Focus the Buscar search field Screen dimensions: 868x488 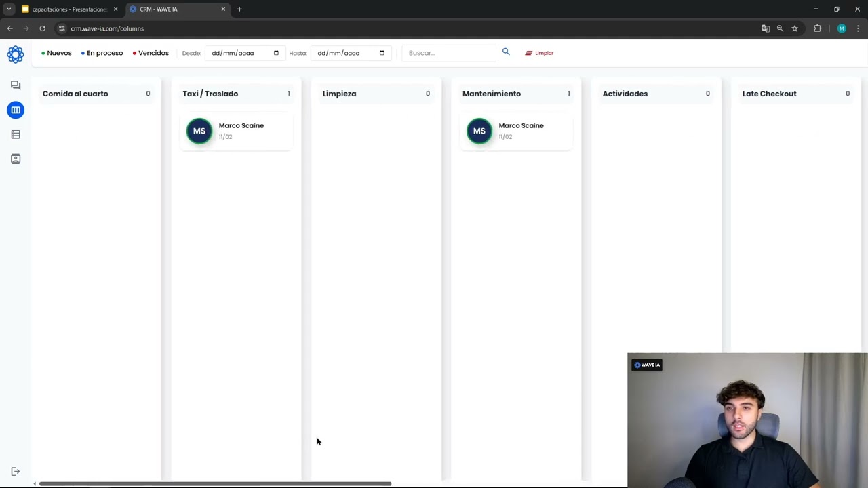coord(450,53)
